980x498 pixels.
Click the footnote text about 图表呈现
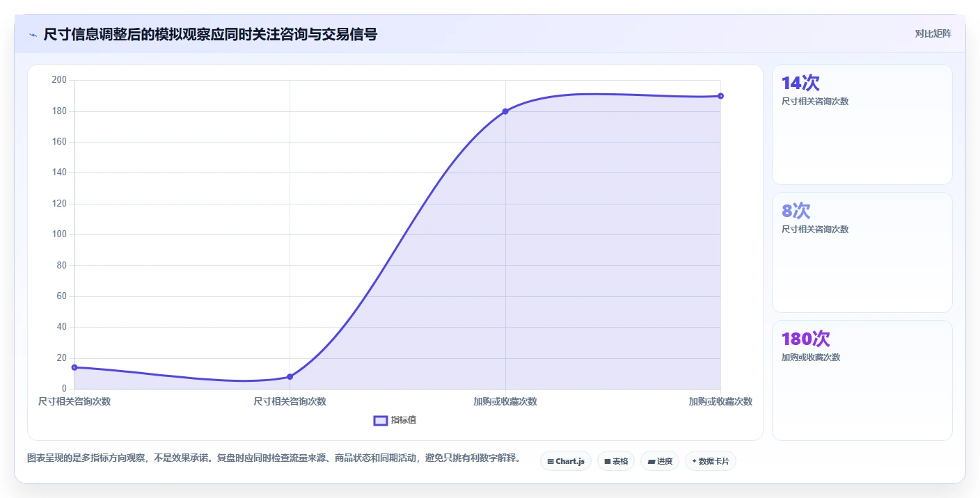tap(274, 458)
